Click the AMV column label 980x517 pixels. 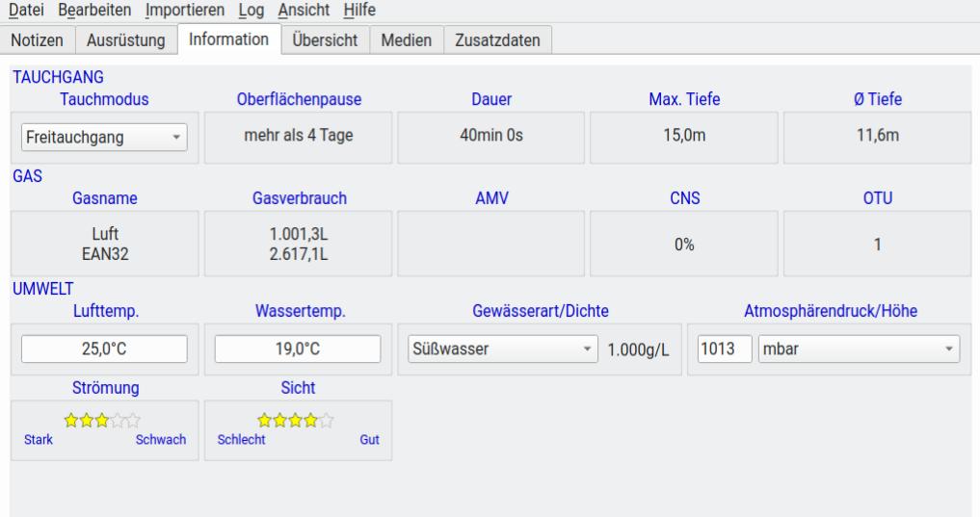coord(491,198)
